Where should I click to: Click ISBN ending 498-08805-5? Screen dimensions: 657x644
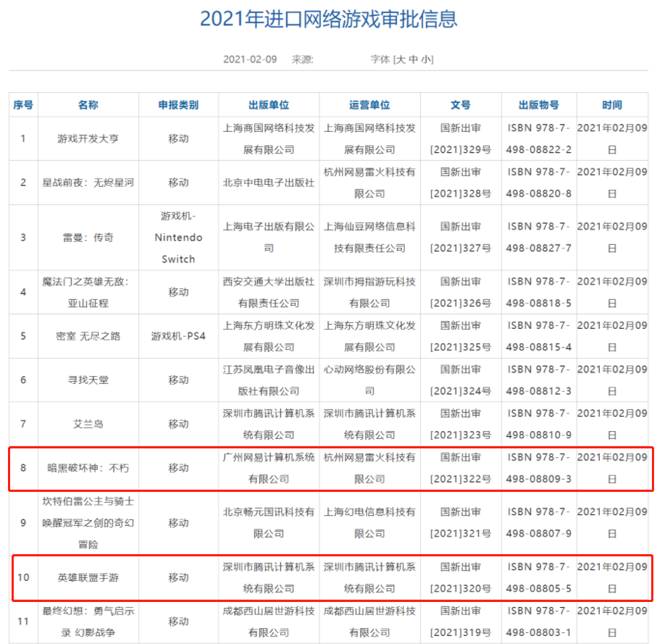tap(539, 589)
